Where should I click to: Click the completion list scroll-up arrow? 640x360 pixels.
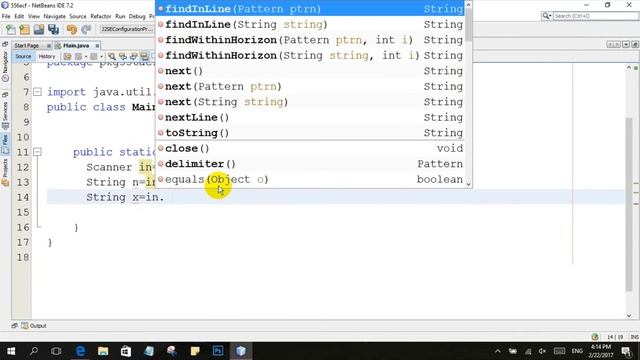(x=468, y=5)
